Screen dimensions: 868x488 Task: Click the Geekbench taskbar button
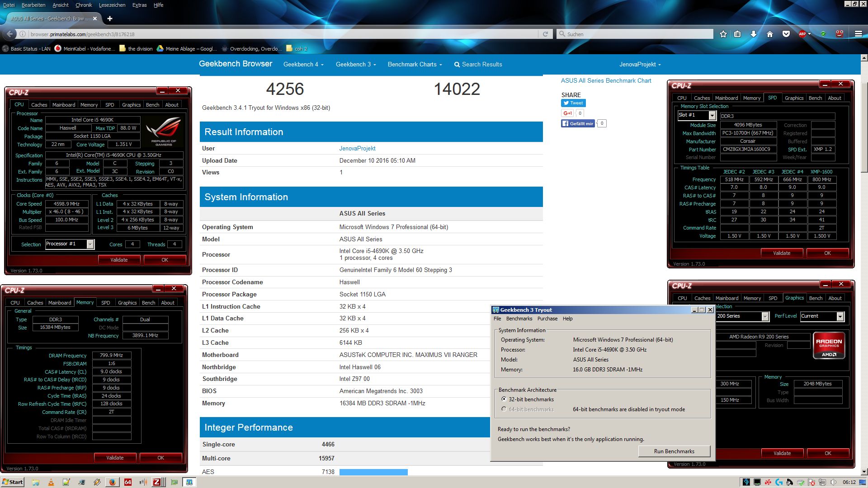tap(189, 482)
